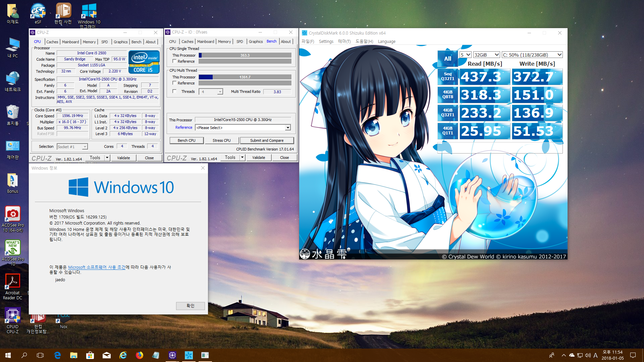Launch CPUID CPU-Z desktop icon
This screenshot has width=644, height=362.
(13, 320)
